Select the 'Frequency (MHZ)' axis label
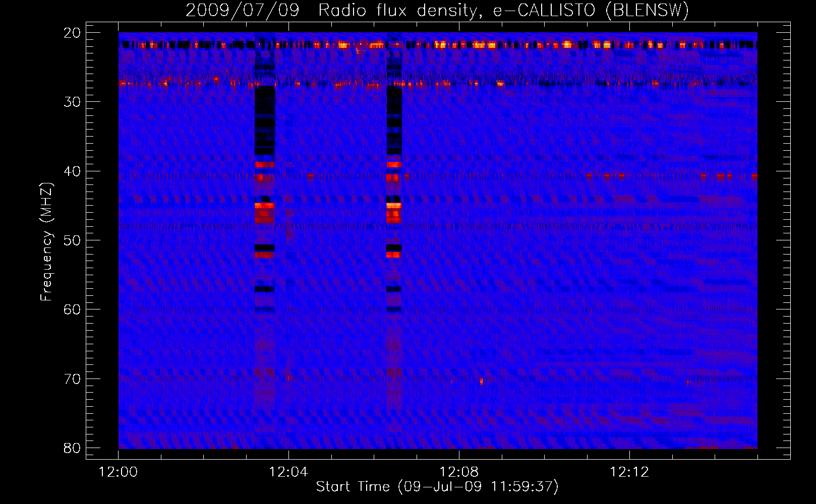This screenshot has height=504, width=816. click(46, 241)
